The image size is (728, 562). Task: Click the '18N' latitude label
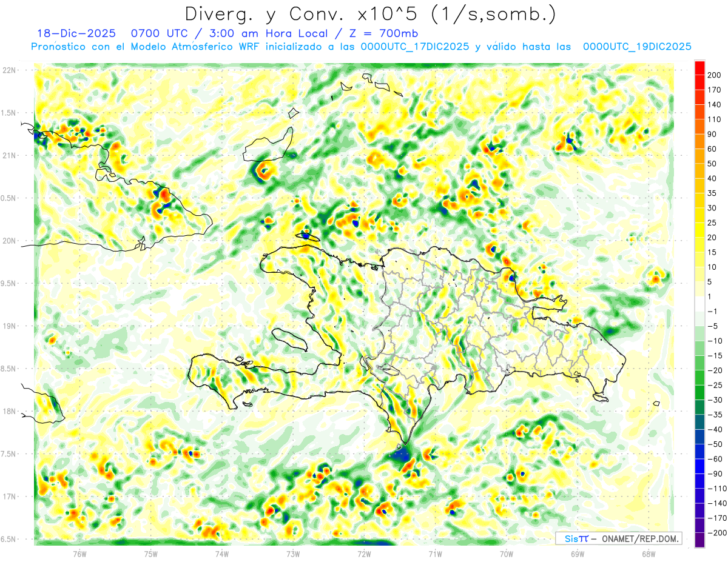(x=8, y=411)
